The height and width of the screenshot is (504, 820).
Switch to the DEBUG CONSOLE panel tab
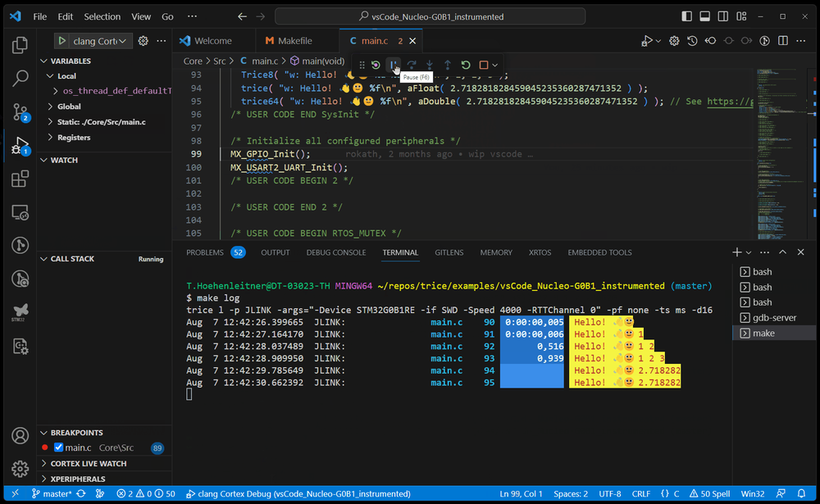tap(335, 252)
